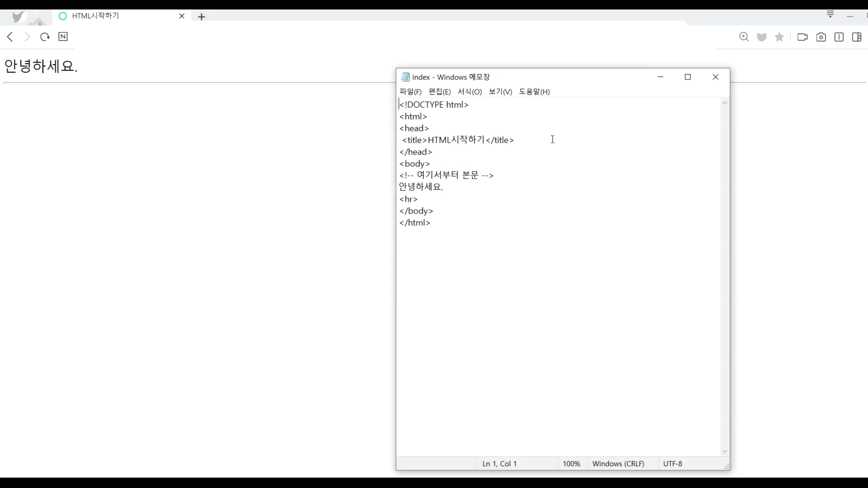Click the zoom magnifier icon in toolbar

click(x=744, y=37)
